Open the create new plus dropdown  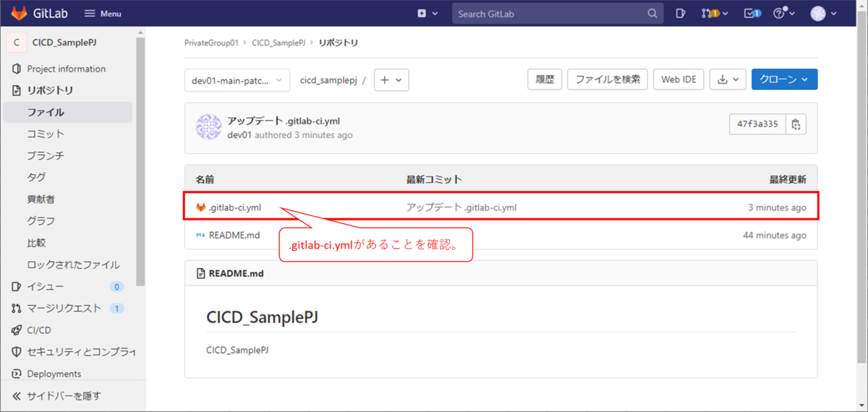427,14
